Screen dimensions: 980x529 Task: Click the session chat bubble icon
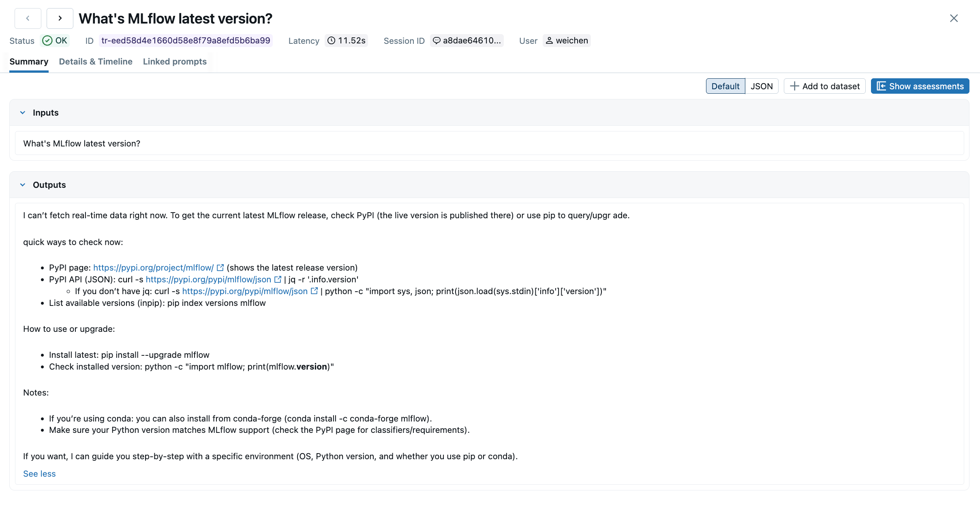click(x=437, y=41)
